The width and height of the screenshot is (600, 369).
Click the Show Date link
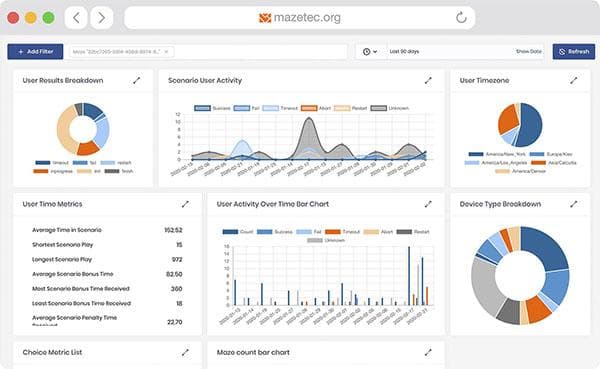point(529,51)
